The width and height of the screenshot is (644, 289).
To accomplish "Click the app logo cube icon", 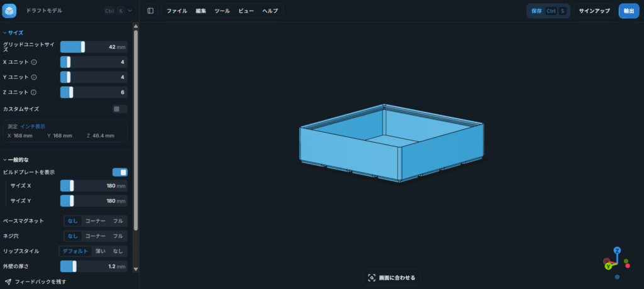I will [x=9, y=11].
